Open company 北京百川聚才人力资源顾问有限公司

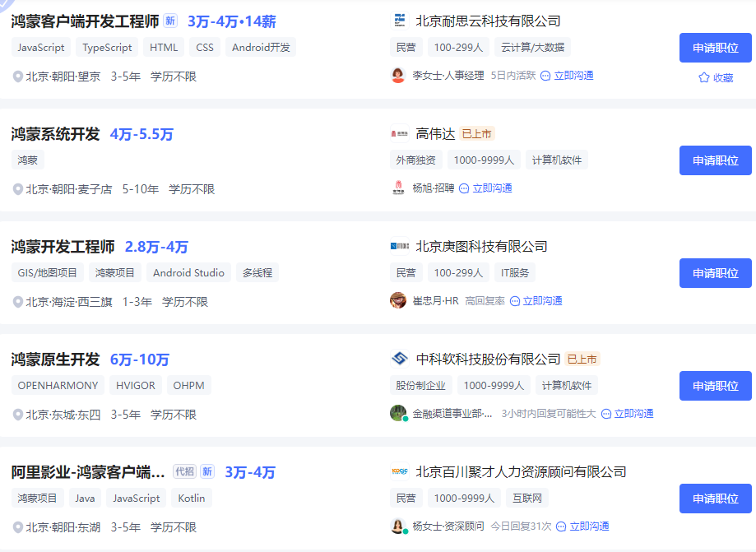point(521,472)
